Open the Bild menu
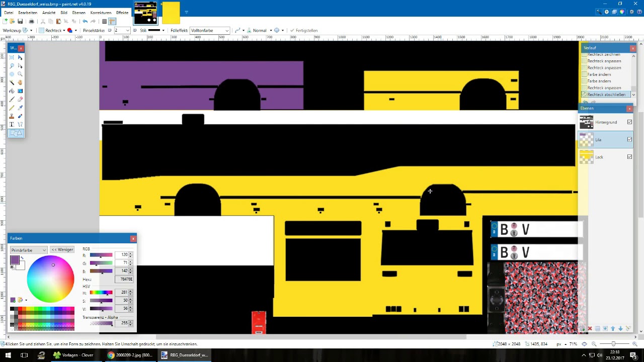 [x=64, y=13]
